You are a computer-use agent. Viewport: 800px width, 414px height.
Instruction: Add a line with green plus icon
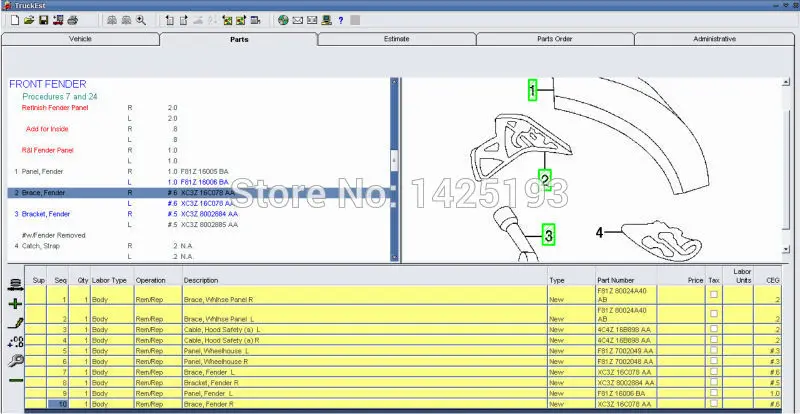click(x=16, y=304)
